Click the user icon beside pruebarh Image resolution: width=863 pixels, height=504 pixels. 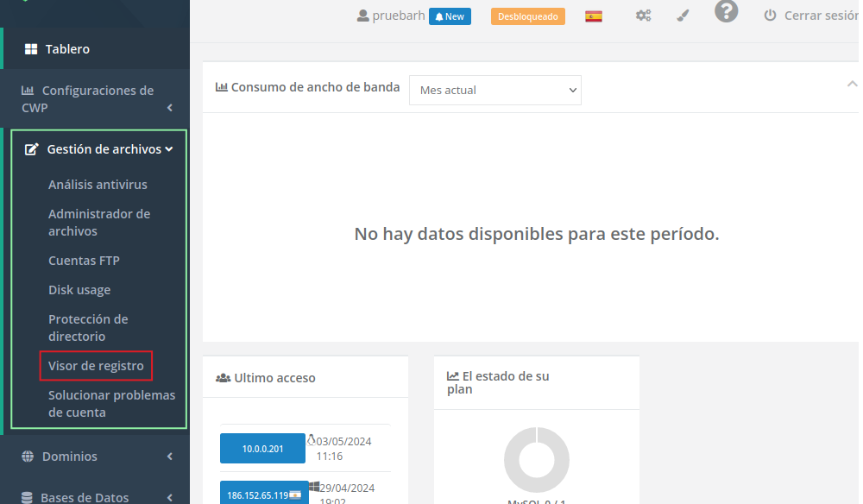(x=362, y=16)
